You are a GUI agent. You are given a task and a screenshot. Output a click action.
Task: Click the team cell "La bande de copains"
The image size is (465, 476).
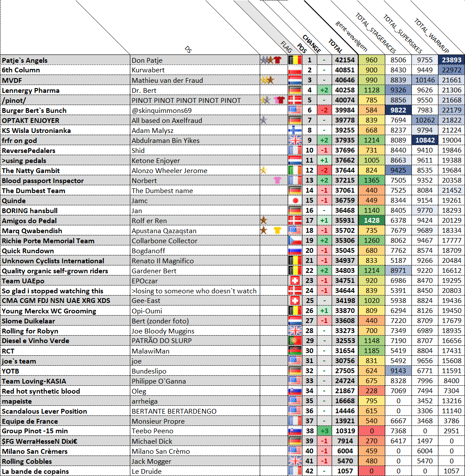pyautogui.click(x=65, y=471)
